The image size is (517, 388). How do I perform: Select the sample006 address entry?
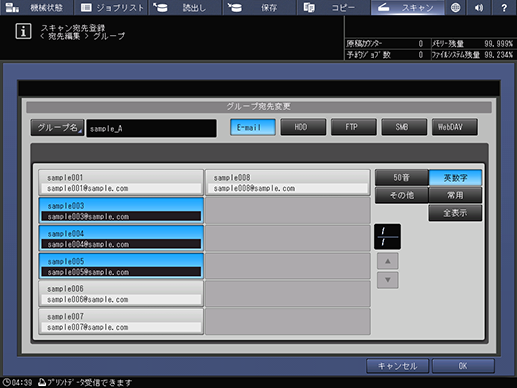coord(121,293)
